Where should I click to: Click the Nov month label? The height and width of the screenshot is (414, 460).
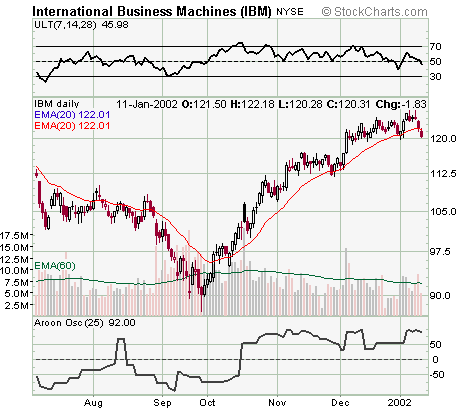click(277, 403)
